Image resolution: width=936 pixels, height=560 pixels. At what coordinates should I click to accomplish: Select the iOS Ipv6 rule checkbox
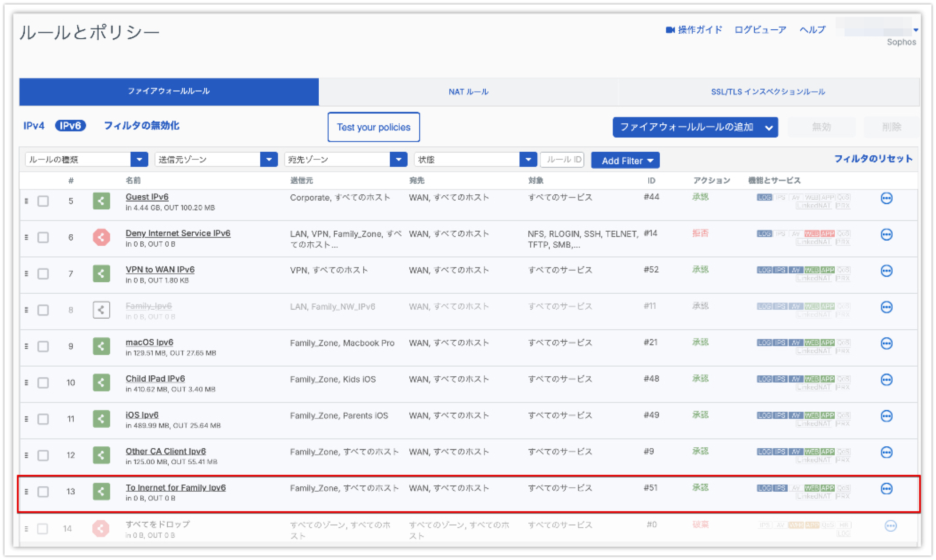pos(43,419)
